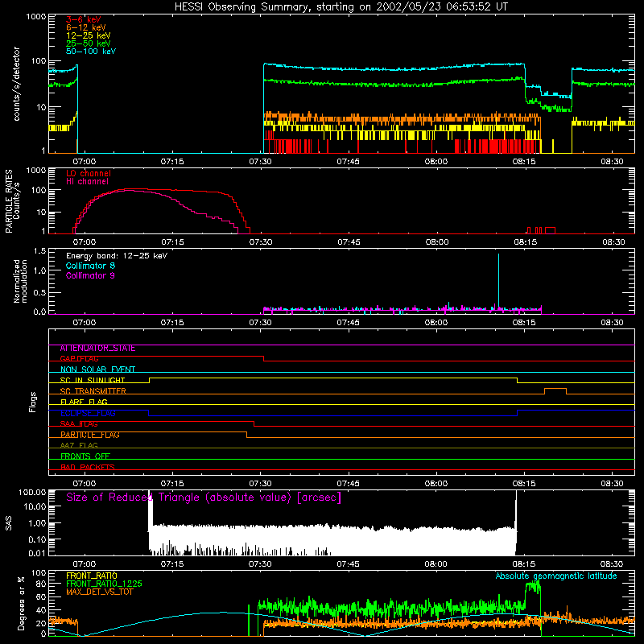The image size is (644, 644).
Task: Select the 12-25 keV legend label
Action: pos(89,35)
